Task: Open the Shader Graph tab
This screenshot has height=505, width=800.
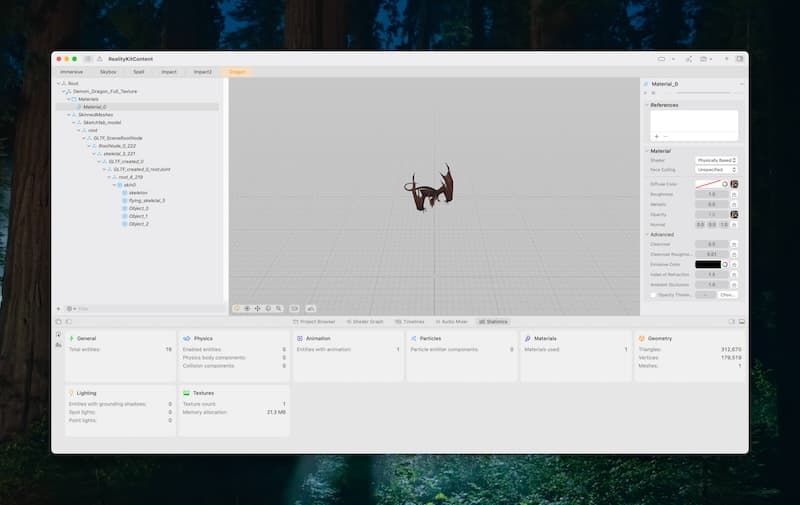Action: (368, 322)
